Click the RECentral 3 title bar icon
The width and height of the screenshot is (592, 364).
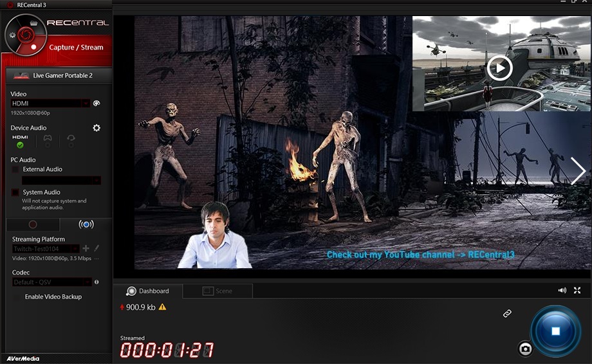click(x=11, y=5)
